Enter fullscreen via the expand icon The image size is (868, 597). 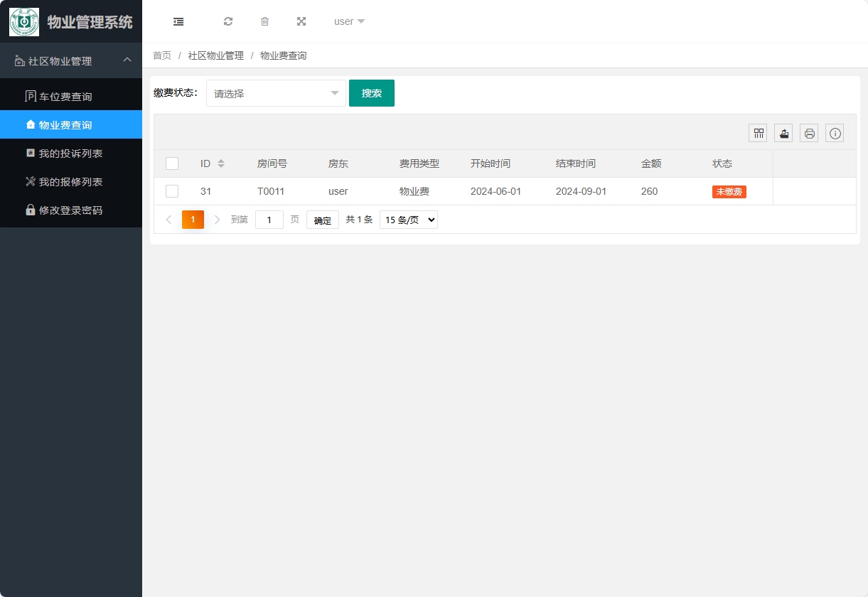tap(301, 21)
